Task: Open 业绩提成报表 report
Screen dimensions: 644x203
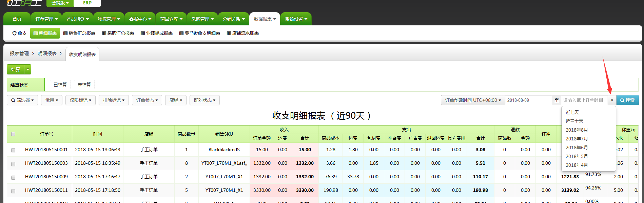Action: point(157,33)
